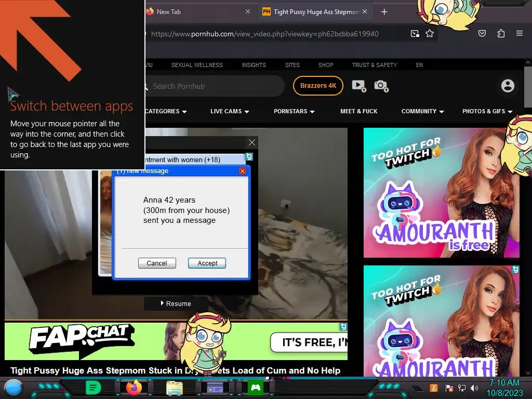Click Cancel in the message dialog

tap(157, 263)
